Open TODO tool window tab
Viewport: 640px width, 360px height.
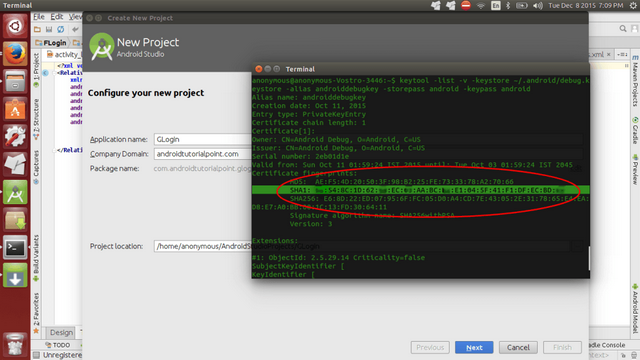pyautogui.click(x=58, y=345)
